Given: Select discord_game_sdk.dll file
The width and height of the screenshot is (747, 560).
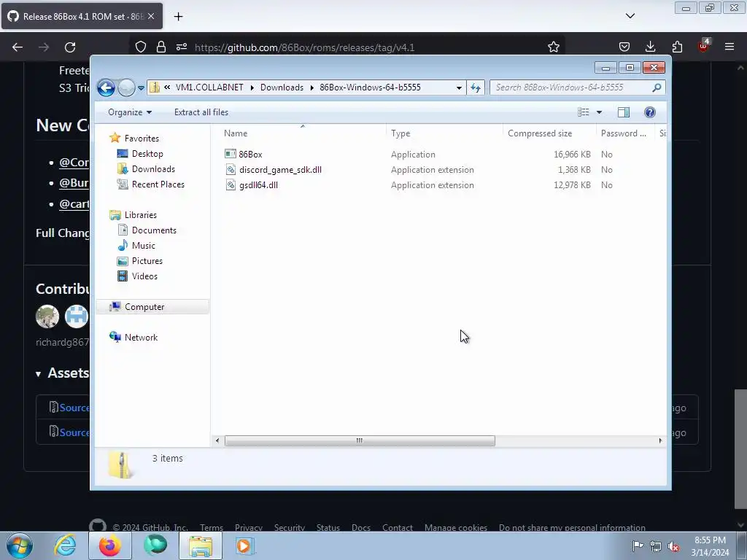Looking at the screenshot, I should pos(280,170).
